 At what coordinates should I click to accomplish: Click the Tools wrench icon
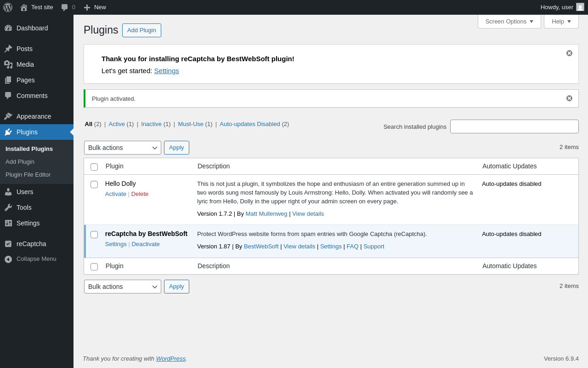pyautogui.click(x=8, y=207)
